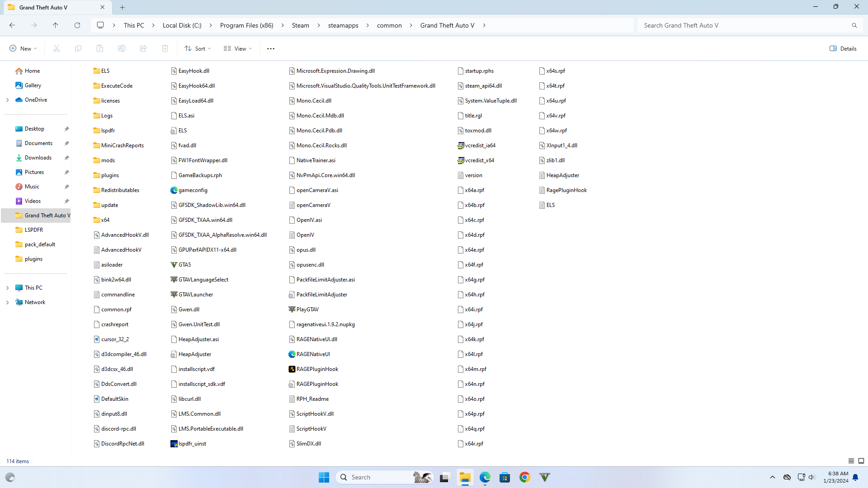
Task: Toggle the Details pane button
Action: [843, 48]
